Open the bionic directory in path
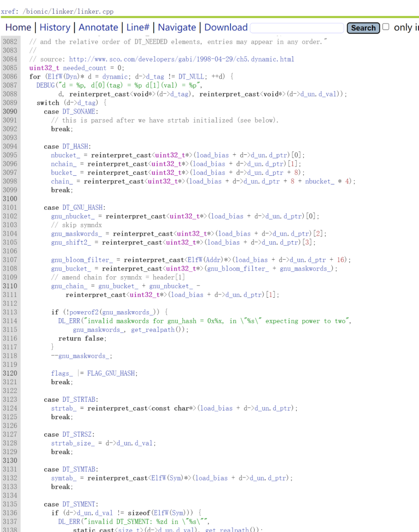419x532 pixels. tap(36, 12)
